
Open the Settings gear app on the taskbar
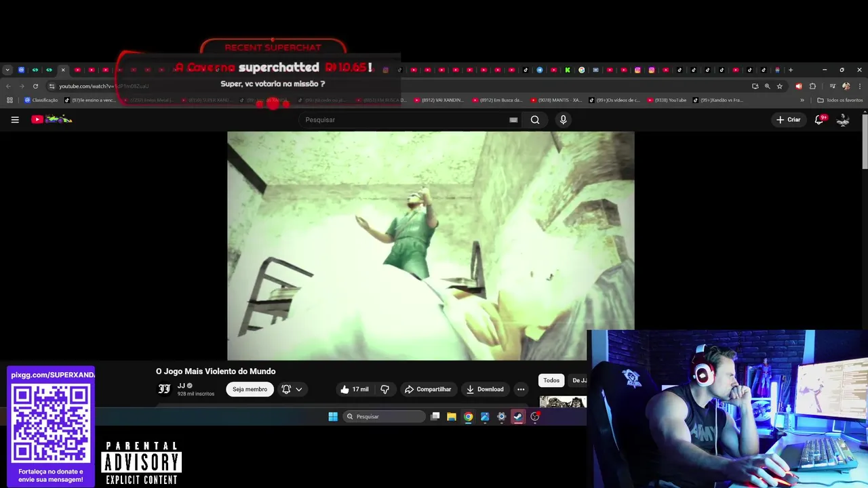[502, 417]
